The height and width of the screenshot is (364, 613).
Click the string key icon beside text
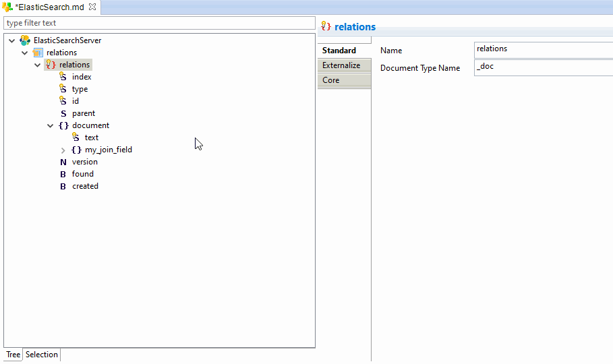point(76,138)
